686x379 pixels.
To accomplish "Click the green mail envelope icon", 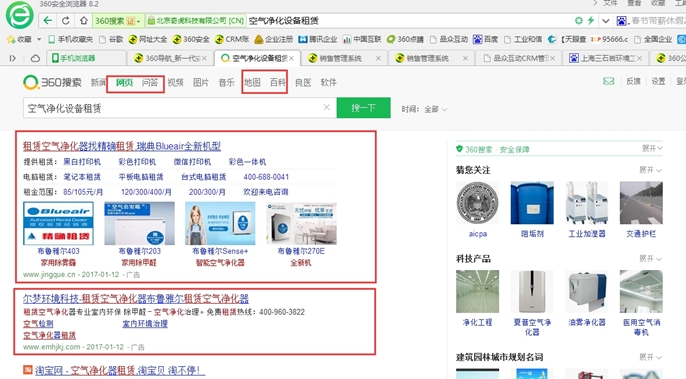I will [609, 81].
